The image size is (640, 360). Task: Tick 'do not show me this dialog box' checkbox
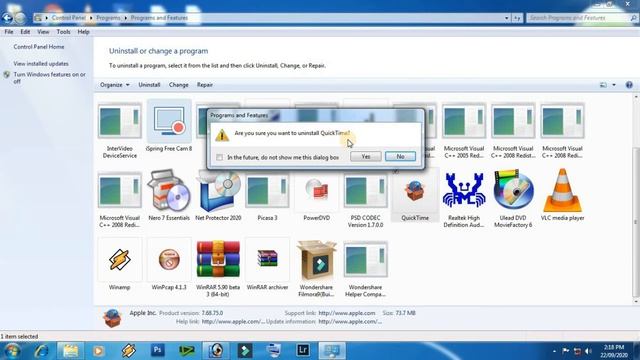(220, 157)
